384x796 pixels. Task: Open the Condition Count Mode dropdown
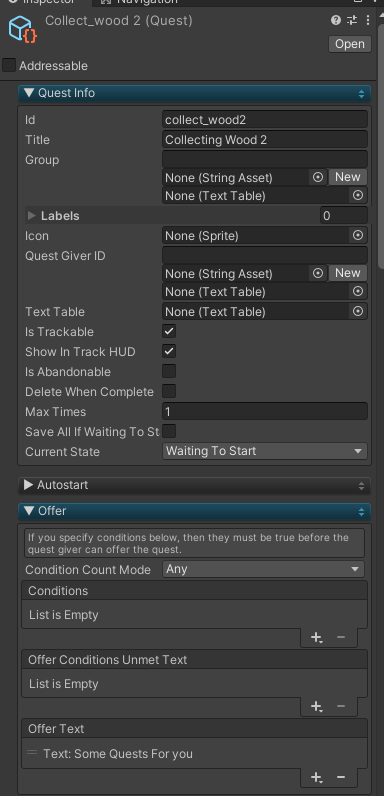[264, 569]
